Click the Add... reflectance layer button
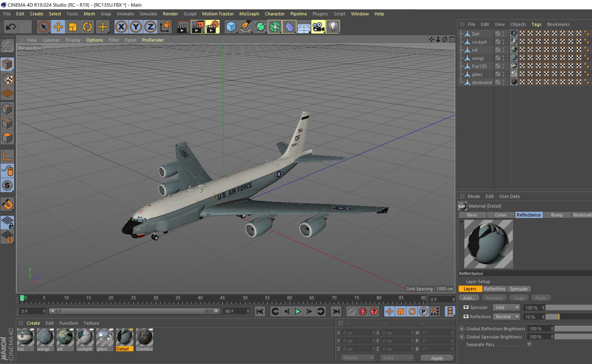Screen dimensions: 592x364 [469, 298]
